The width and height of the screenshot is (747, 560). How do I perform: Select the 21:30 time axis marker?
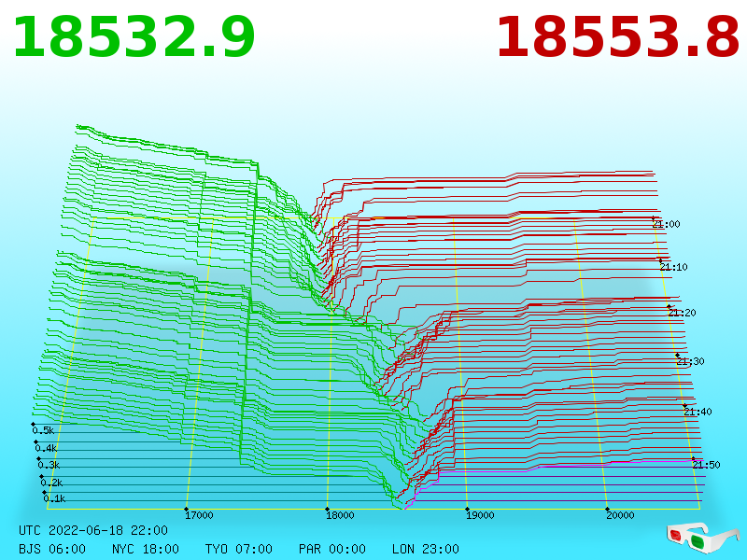point(690,361)
